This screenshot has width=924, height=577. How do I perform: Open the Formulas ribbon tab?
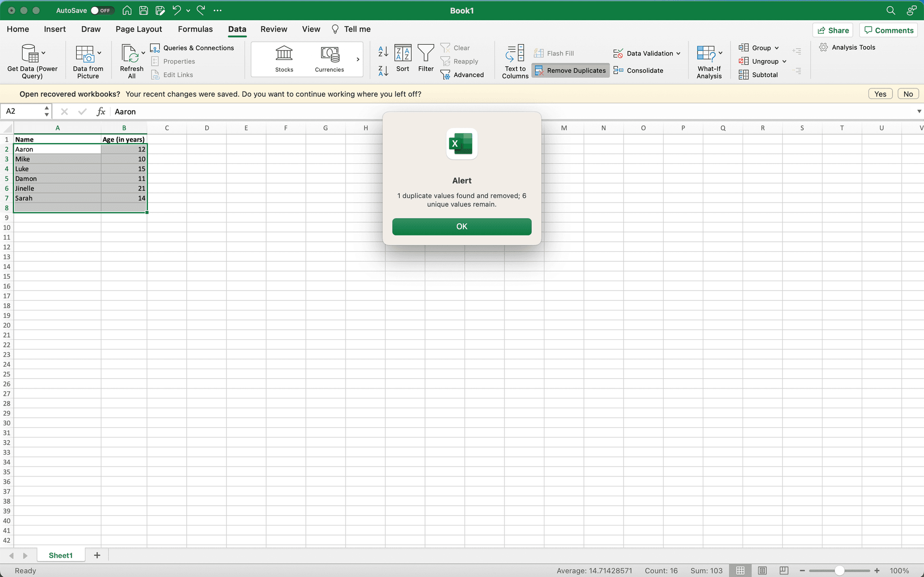195,29
